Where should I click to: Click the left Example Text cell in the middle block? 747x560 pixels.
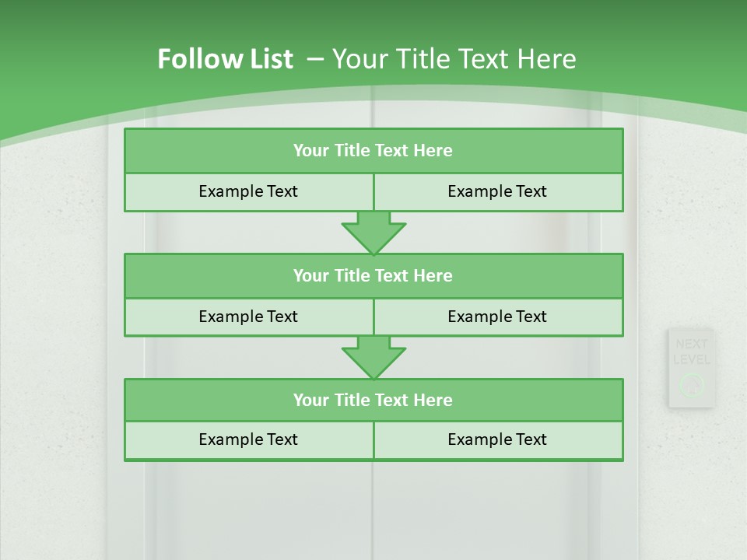coord(248,317)
